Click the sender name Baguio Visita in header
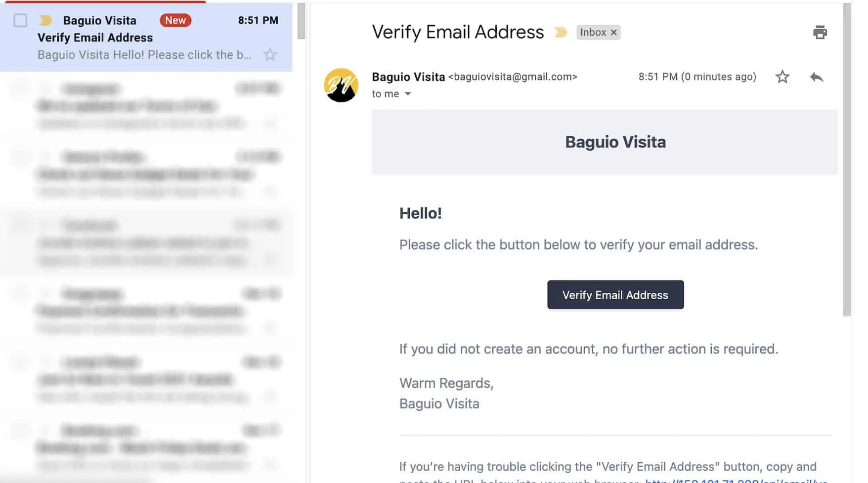The width and height of the screenshot is (868, 483). pos(408,77)
